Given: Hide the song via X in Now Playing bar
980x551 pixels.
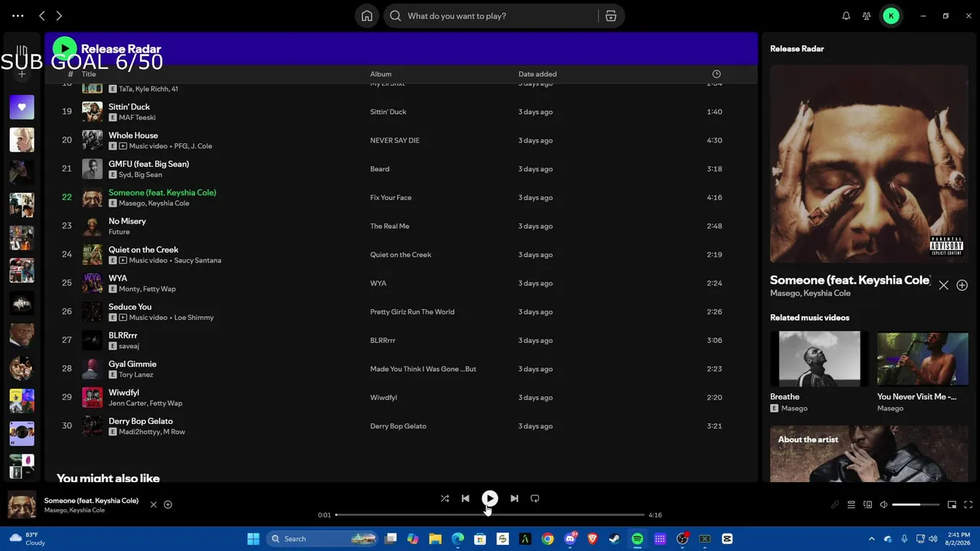Looking at the screenshot, I should 153,505.
